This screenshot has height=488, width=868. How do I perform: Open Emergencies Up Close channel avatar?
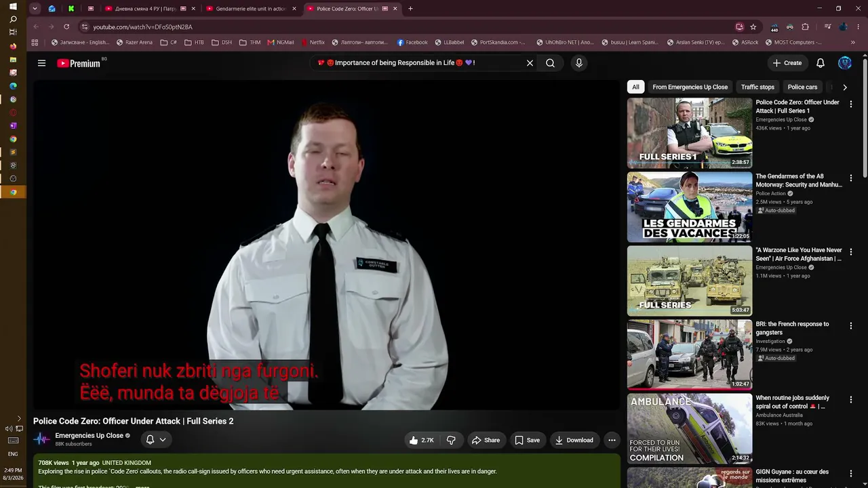[41, 439]
